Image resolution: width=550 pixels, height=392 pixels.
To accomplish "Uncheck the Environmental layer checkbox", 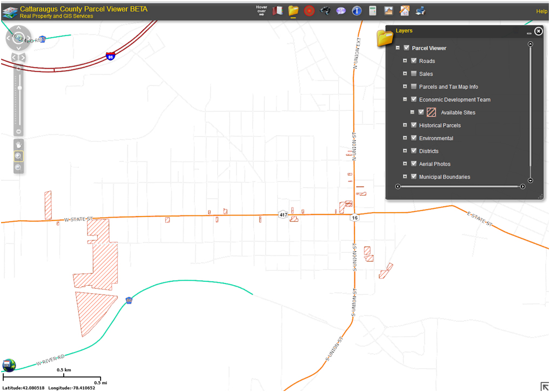I will click(414, 138).
